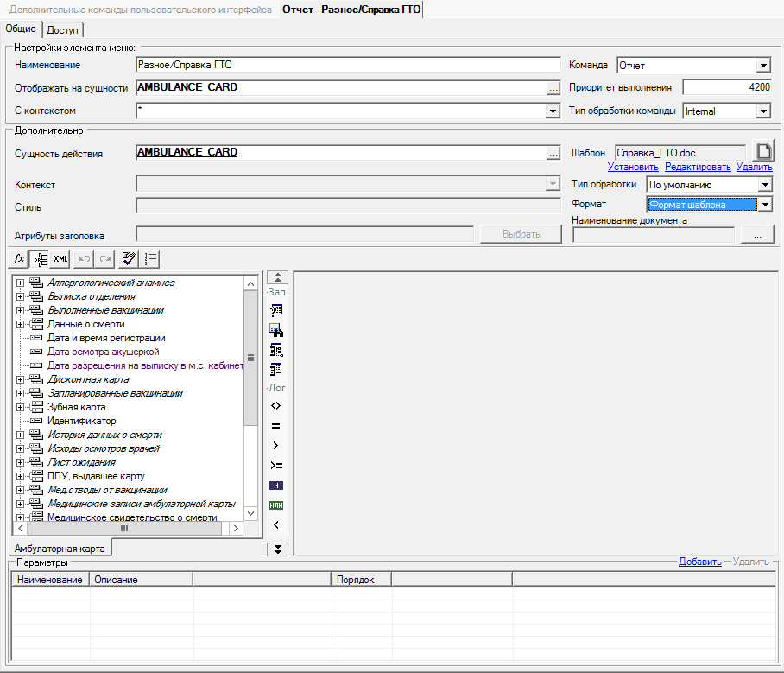The image size is (784, 673).
Task: Click the multi-record icon of Аллергологический анамнез
Action: click(x=36, y=283)
